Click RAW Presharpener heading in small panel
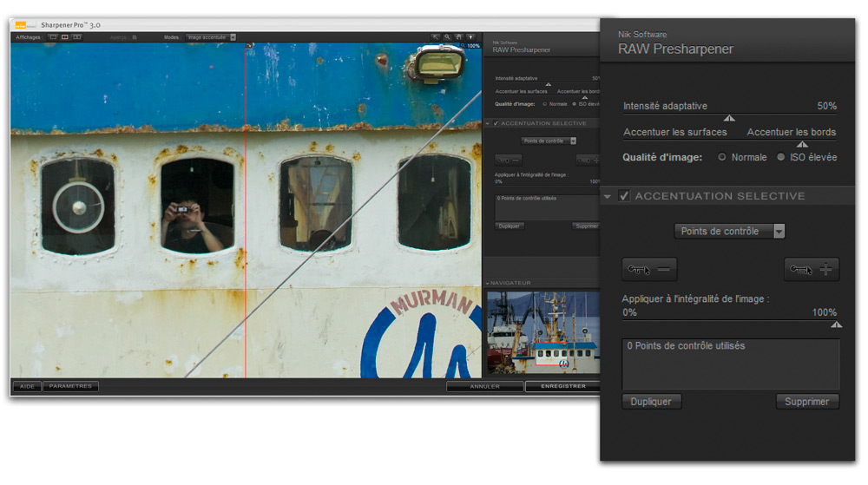868x485 pixels. click(x=522, y=49)
